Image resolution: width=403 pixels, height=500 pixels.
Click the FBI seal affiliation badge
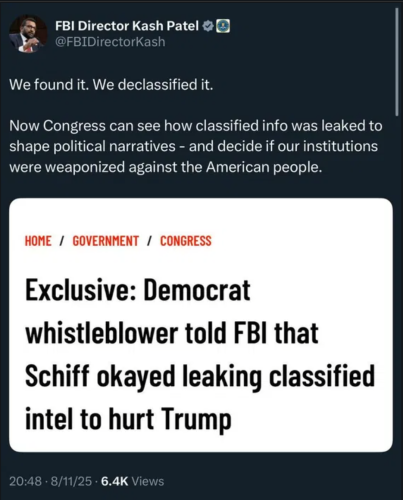tap(223, 26)
